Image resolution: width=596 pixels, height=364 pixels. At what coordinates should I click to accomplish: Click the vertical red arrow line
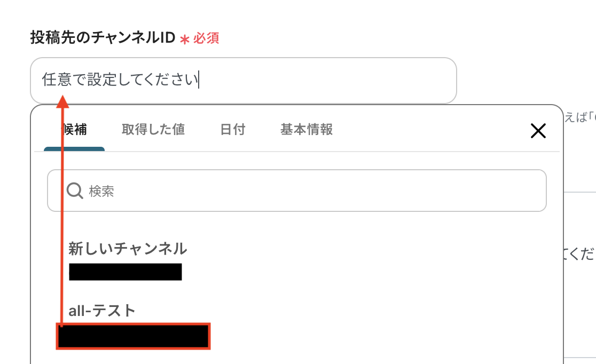[x=62, y=213]
